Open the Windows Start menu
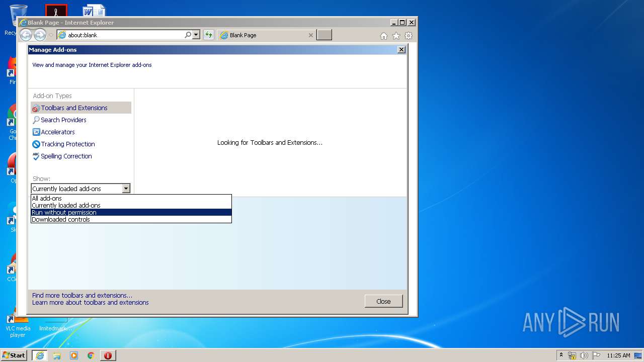644x362 pixels. 14,355
